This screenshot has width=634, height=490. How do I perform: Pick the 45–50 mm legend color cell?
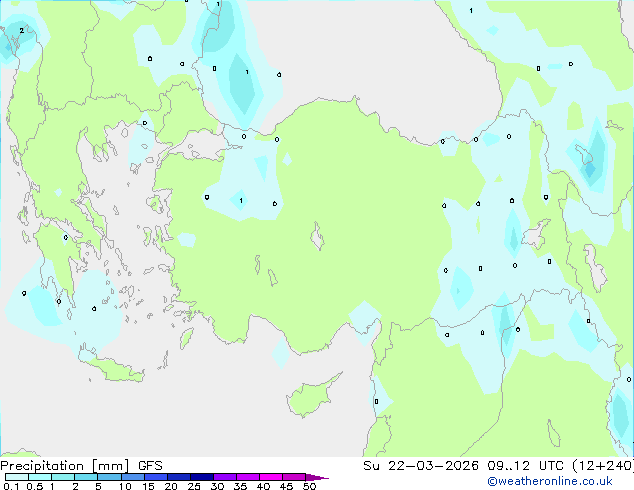point(294,477)
